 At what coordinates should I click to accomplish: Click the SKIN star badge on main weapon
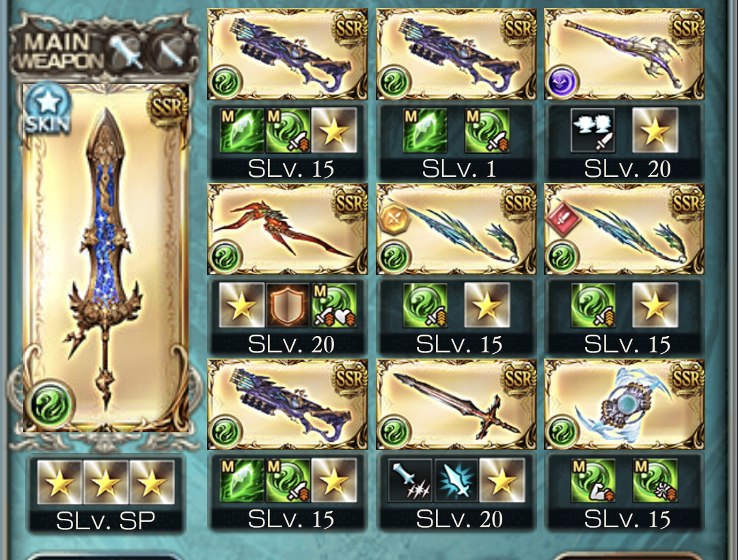(48, 109)
